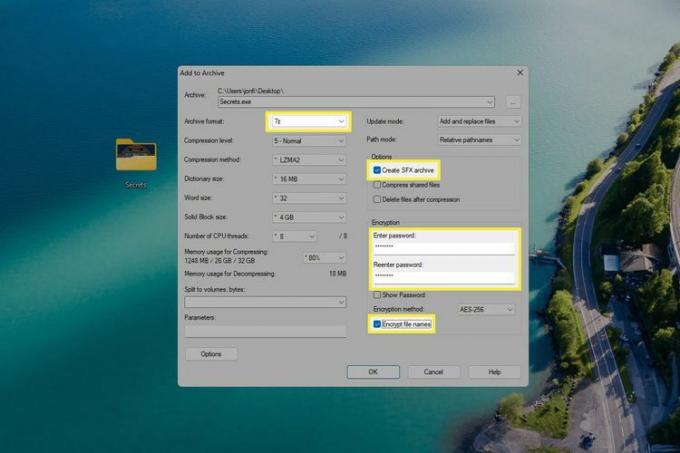
Task: Open the memory usage 80% dropdown
Action: point(324,257)
